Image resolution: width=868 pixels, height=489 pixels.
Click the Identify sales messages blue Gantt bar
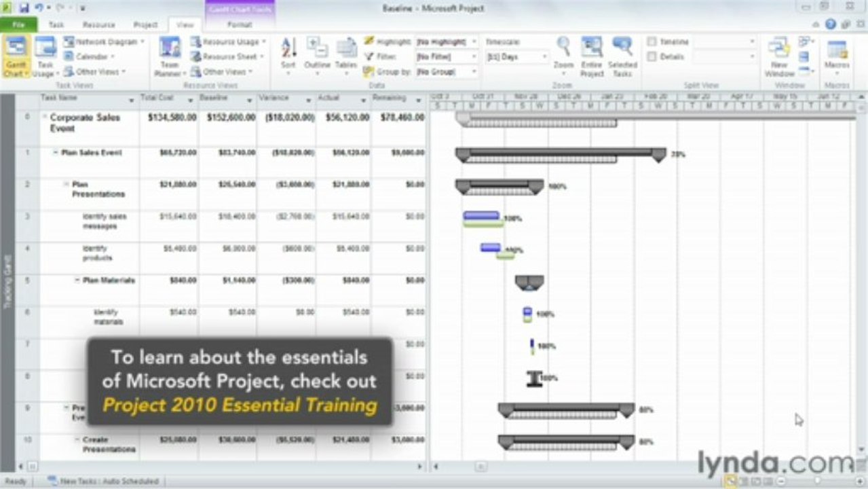(x=481, y=215)
